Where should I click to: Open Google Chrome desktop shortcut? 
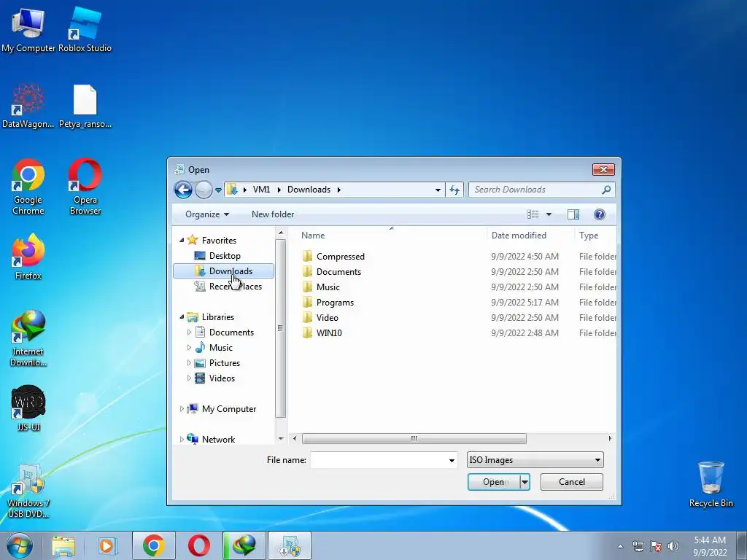pos(28,187)
